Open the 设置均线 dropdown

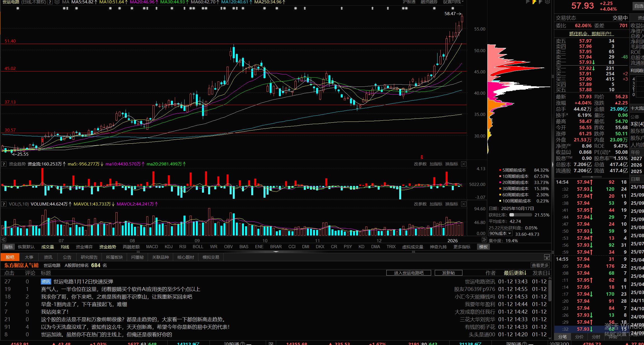click(x=453, y=2)
